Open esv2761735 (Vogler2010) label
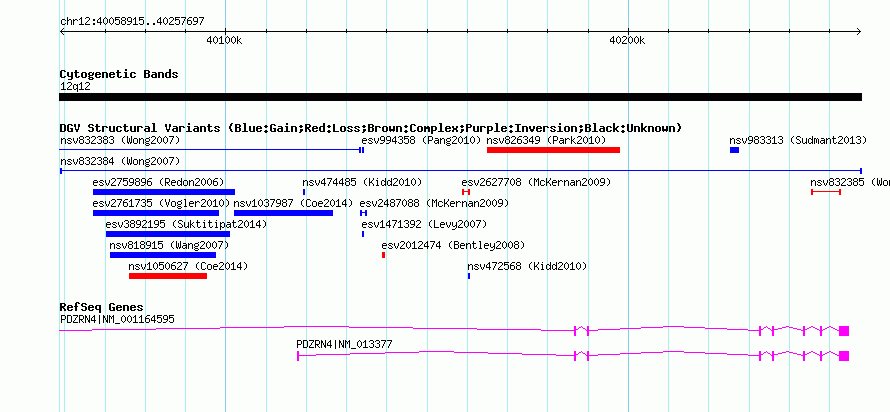 (161, 203)
